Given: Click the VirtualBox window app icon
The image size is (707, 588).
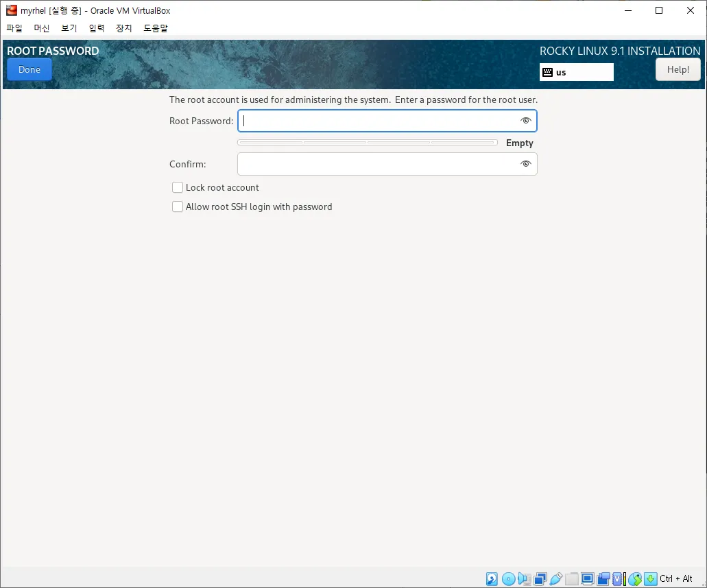Looking at the screenshot, I should pyautogui.click(x=11, y=10).
